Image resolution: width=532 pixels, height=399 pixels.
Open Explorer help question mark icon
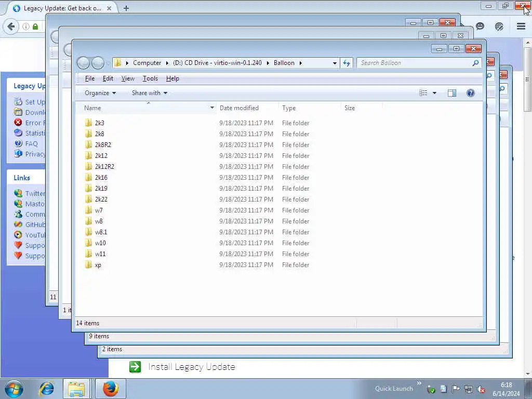coord(471,93)
